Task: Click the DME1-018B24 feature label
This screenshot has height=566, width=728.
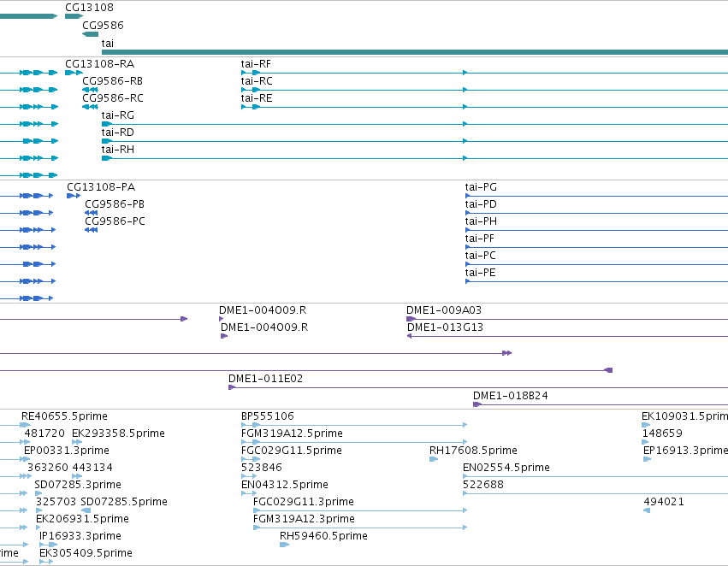Action: click(x=511, y=396)
